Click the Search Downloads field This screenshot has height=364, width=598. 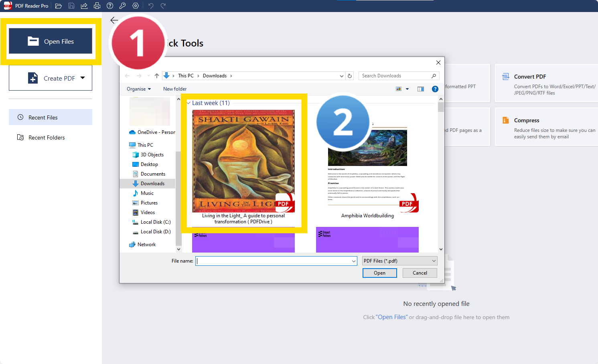coord(399,76)
